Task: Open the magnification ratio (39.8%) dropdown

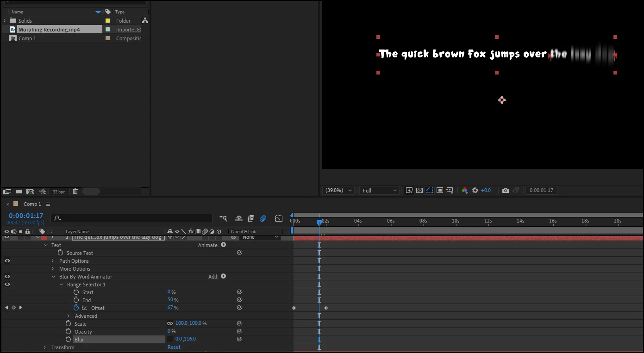Action: [339, 191]
